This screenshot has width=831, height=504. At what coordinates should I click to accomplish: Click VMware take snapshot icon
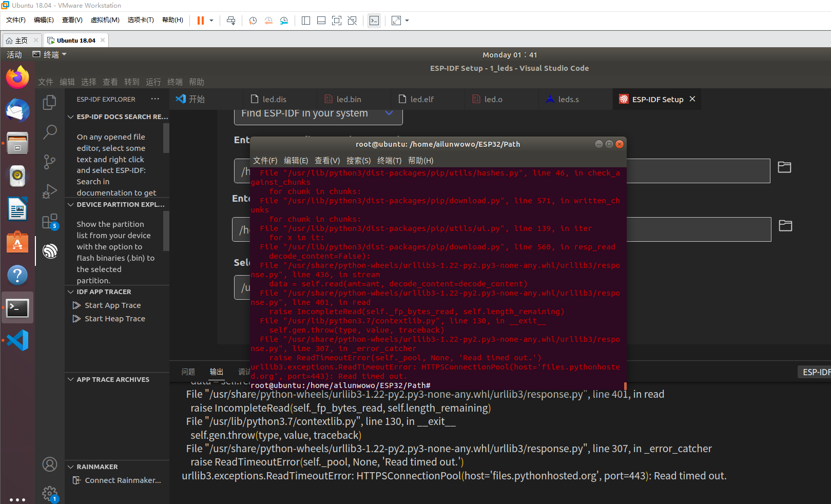point(253,21)
